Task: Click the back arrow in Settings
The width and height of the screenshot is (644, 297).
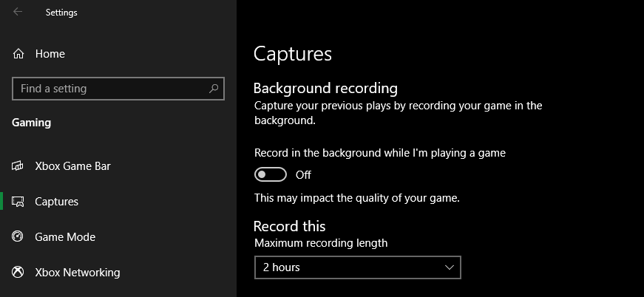Action: click(18, 12)
